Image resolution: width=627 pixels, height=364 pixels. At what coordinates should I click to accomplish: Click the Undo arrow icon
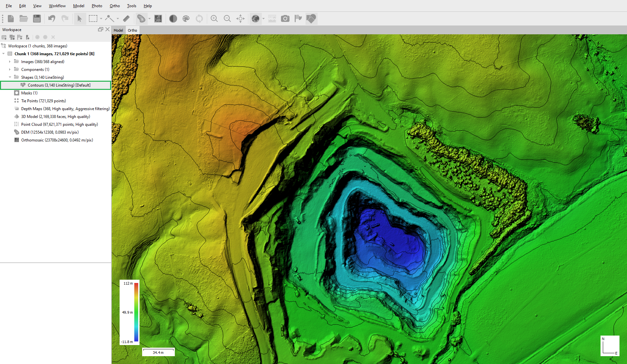pyautogui.click(x=52, y=19)
